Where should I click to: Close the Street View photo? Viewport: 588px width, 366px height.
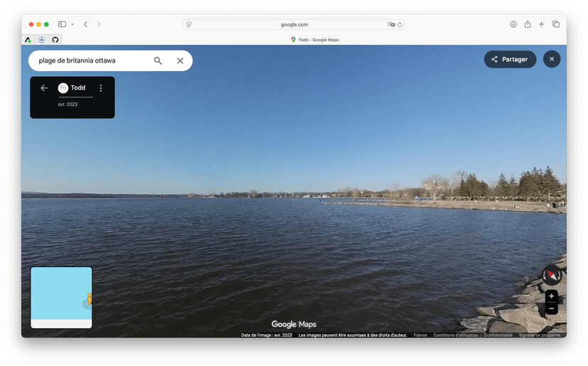(552, 59)
